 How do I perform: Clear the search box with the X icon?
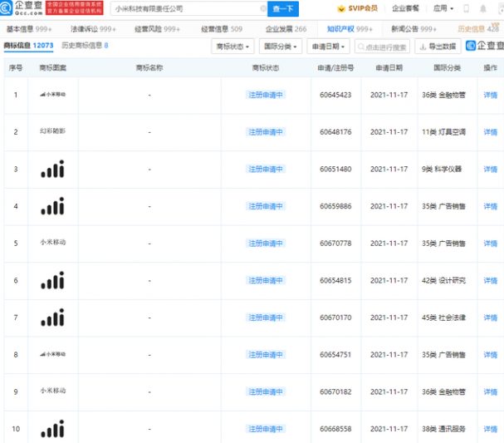pyautogui.click(x=263, y=8)
